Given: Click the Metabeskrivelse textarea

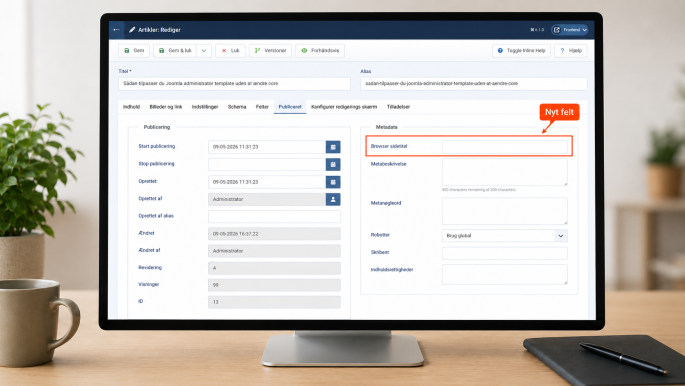Looking at the screenshot, I should pos(505,172).
